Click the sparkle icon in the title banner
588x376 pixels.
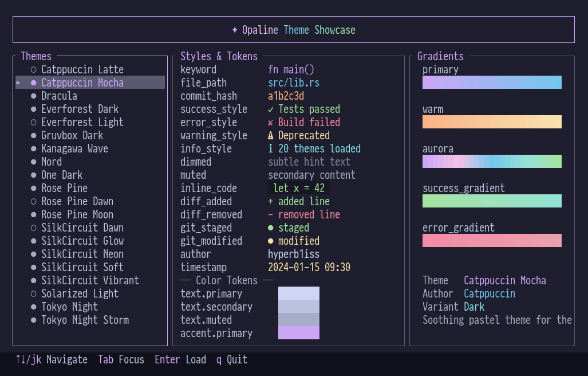[235, 30]
